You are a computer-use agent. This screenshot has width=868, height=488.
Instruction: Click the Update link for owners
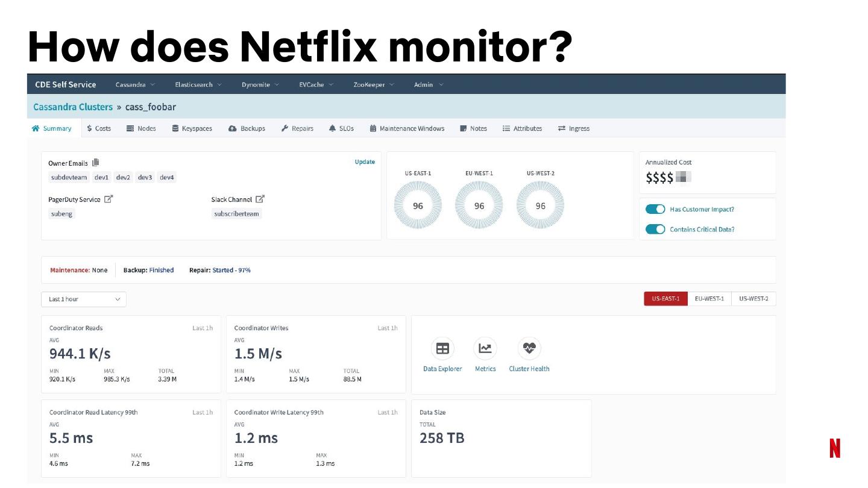pos(365,162)
